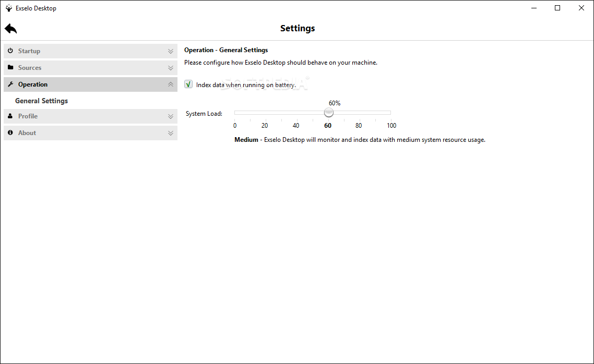Collapse the Operation section chevron
The image size is (594, 364).
tap(171, 84)
